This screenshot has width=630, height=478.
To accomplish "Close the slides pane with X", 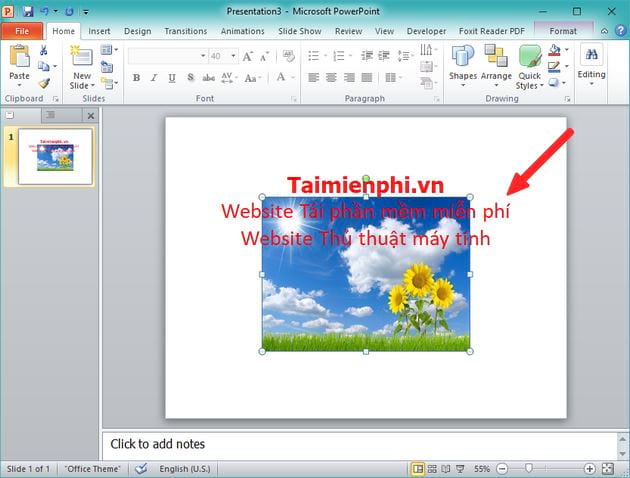I will [x=91, y=116].
